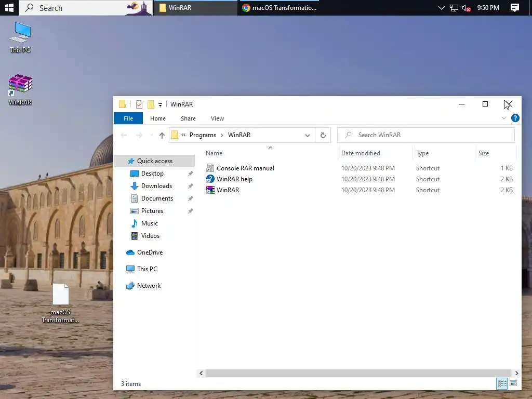
Task: Open the Windows Start menu
Action: coord(9,7)
